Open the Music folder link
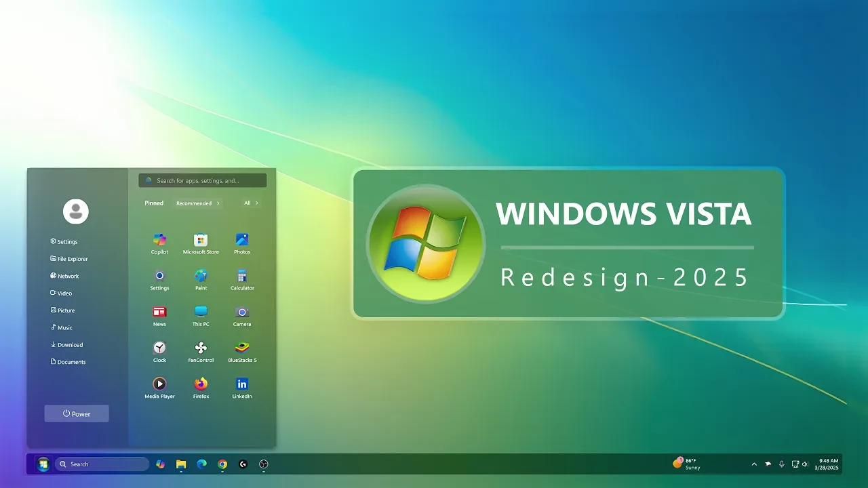The height and width of the screenshot is (488, 868). pyautogui.click(x=62, y=327)
